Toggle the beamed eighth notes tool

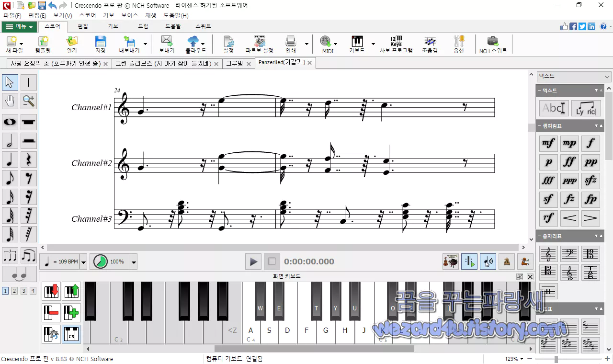29,255
